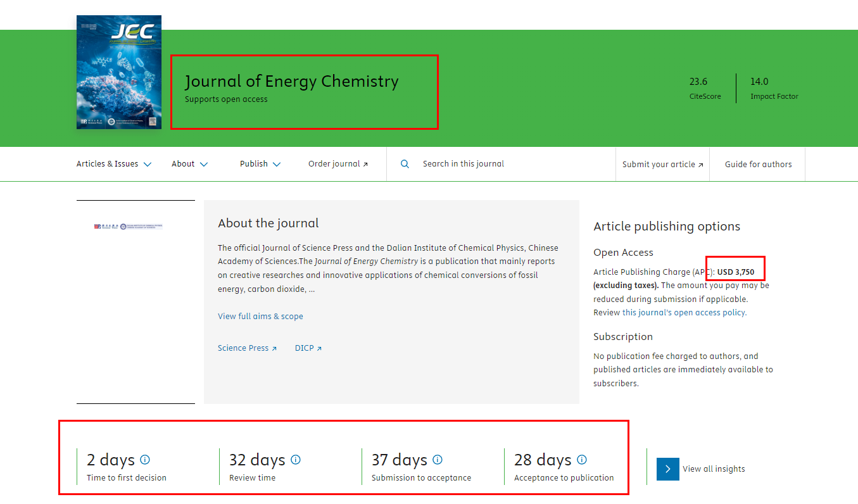Click the blue arrow for all insights
This screenshot has height=504, width=858.
[x=667, y=469]
